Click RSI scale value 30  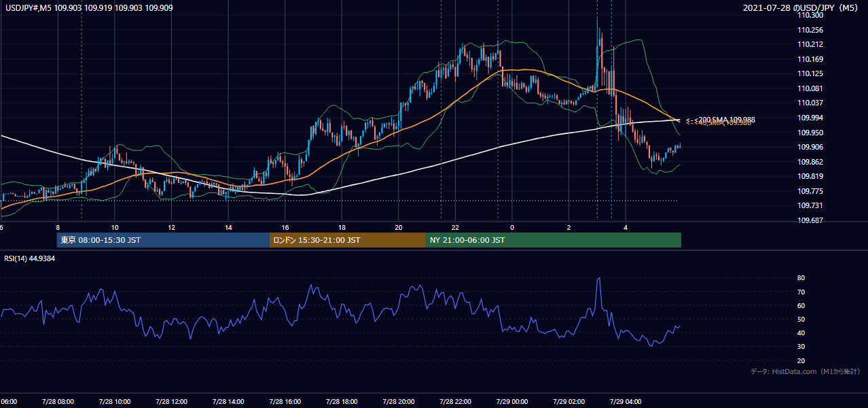(801, 347)
